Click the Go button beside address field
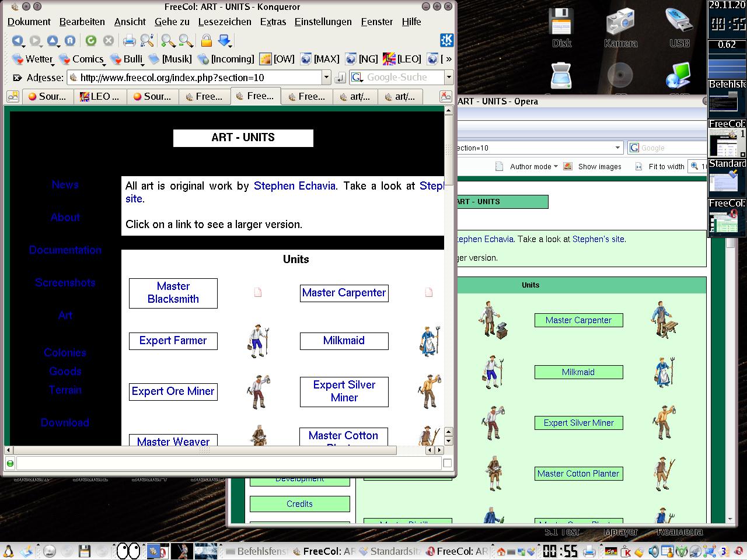Screen dimensions: 747x560 [340, 77]
